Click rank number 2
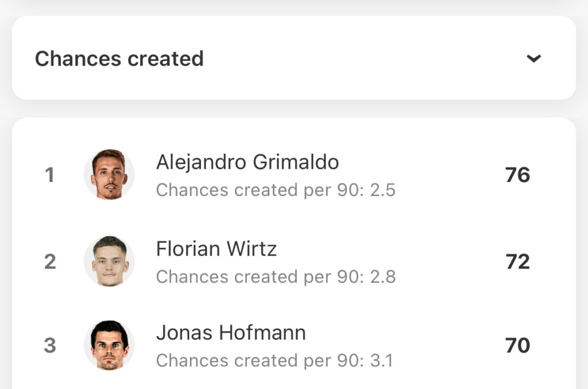The width and height of the screenshot is (588, 389). click(50, 261)
